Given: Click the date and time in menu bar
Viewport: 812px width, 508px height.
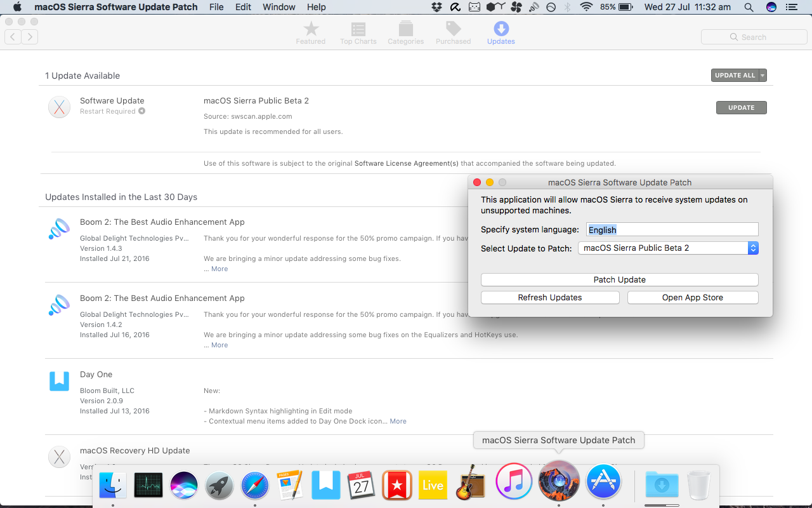Looking at the screenshot, I should [x=687, y=7].
